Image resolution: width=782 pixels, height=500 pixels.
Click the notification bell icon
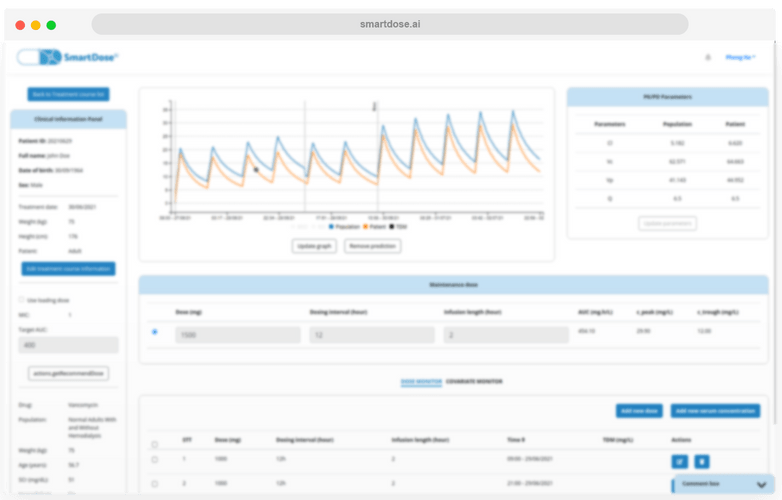point(708,57)
